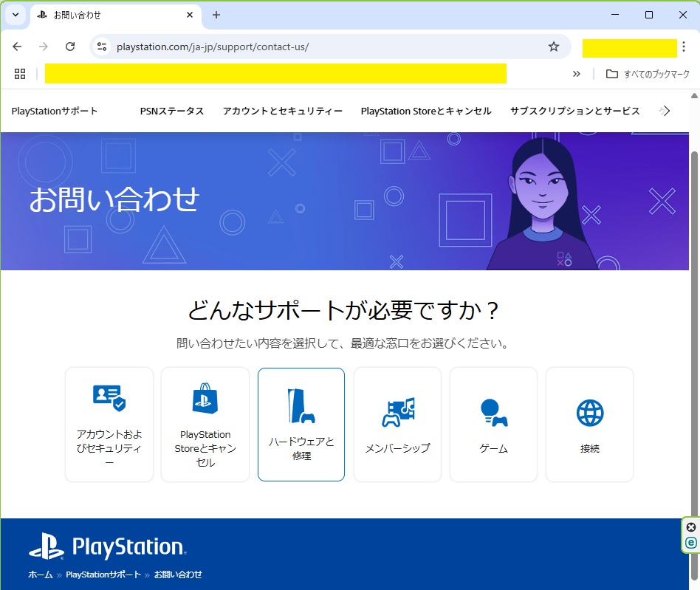Expand the tab search dropdown arrow
Image resolution: width=700 pixels, height=590 pixels.
15,15
